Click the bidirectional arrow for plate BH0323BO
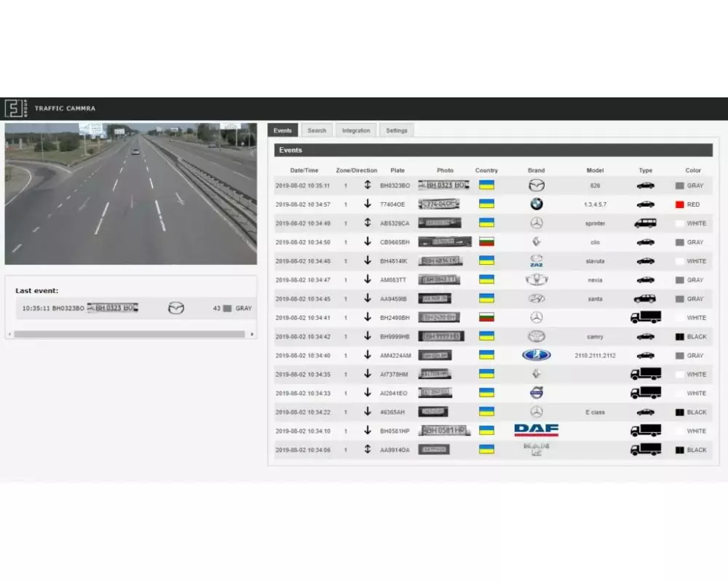This screenshot has height=582, width=728. click(x=366, y=185)
